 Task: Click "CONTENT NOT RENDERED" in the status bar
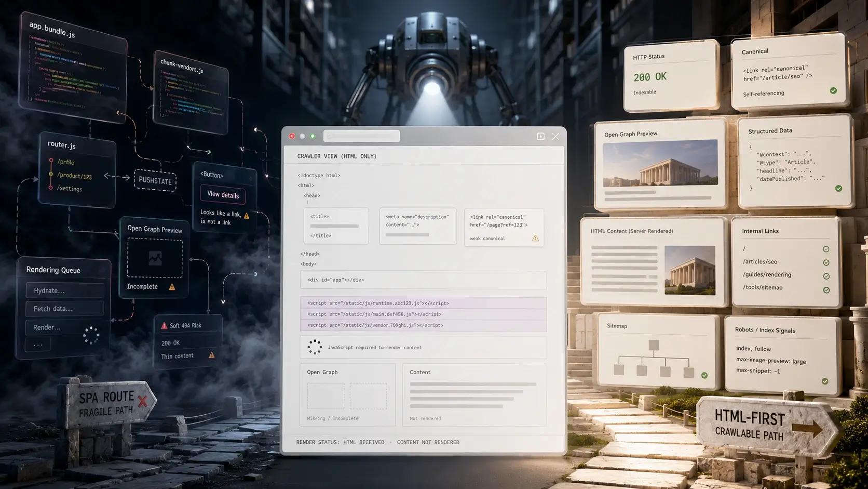(428, 442)
